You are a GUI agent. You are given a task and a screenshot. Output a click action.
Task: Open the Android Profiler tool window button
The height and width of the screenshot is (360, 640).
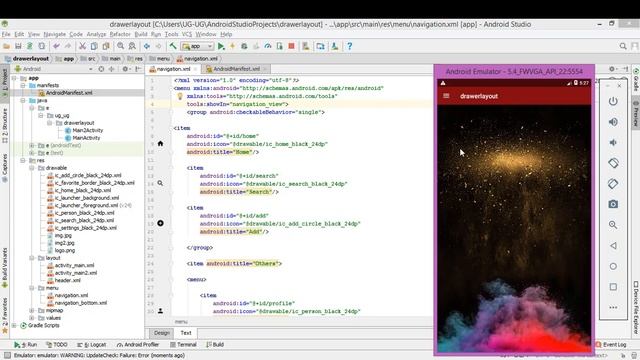pos(138,345)
